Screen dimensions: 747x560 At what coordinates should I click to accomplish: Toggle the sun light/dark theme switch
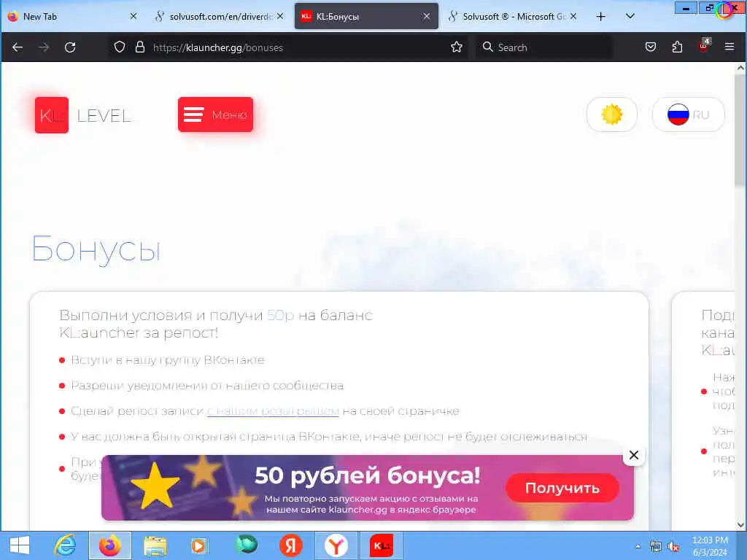[612, 114]
